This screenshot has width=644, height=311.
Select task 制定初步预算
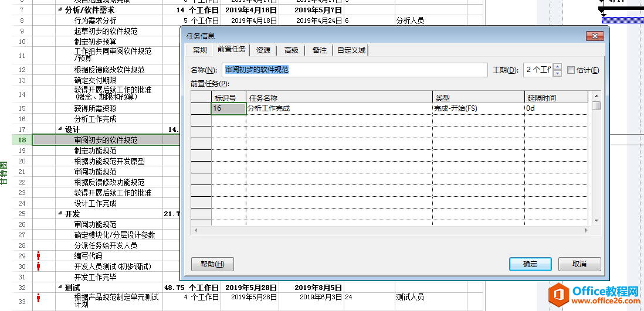coord(95,42)
